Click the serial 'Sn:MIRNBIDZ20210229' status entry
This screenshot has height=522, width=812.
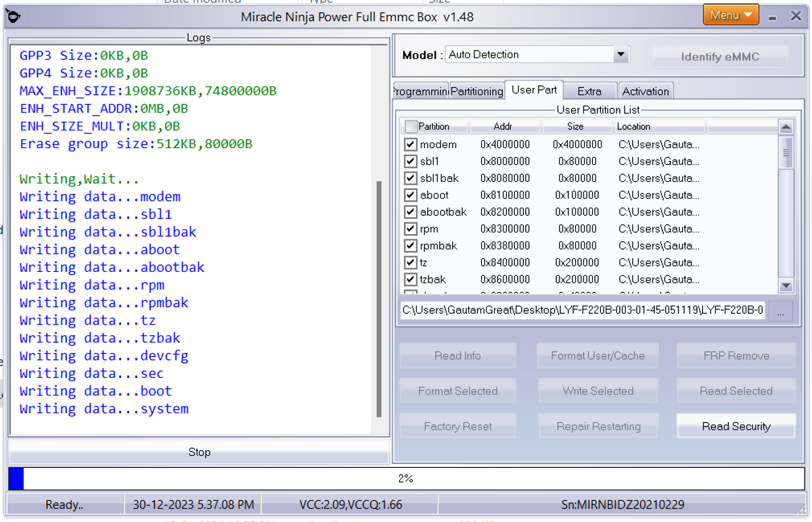tap(623, 504)
